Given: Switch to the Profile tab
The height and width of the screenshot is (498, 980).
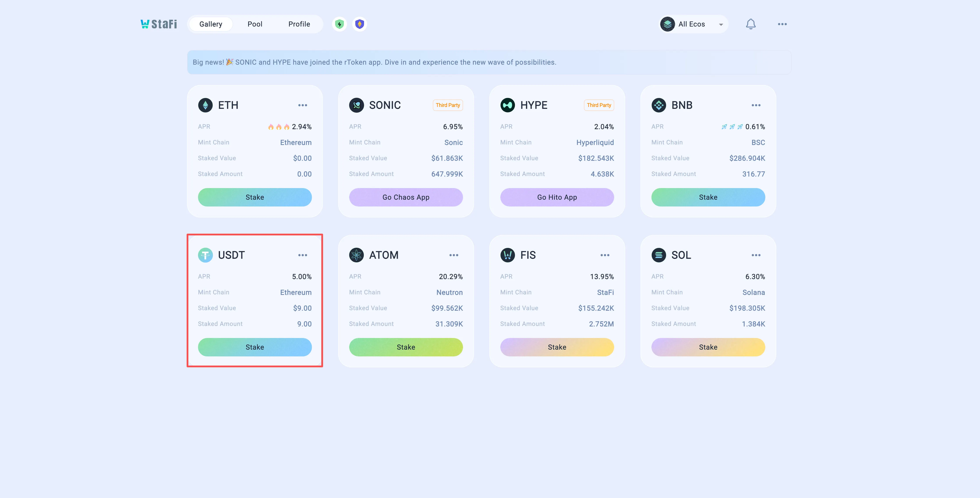Looking at the screenshot, I should pyautogui.click(x=299, y=24).
